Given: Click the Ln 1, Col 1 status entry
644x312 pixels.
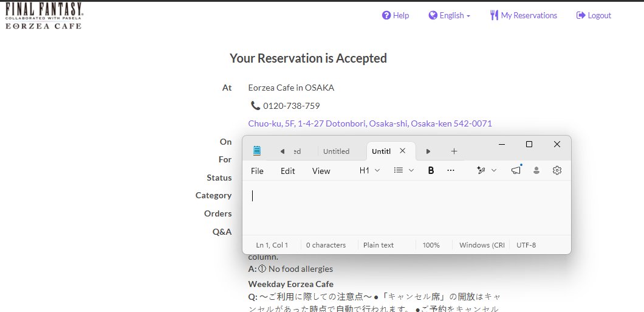Looking at the screenshot, I should coord(272,245).
